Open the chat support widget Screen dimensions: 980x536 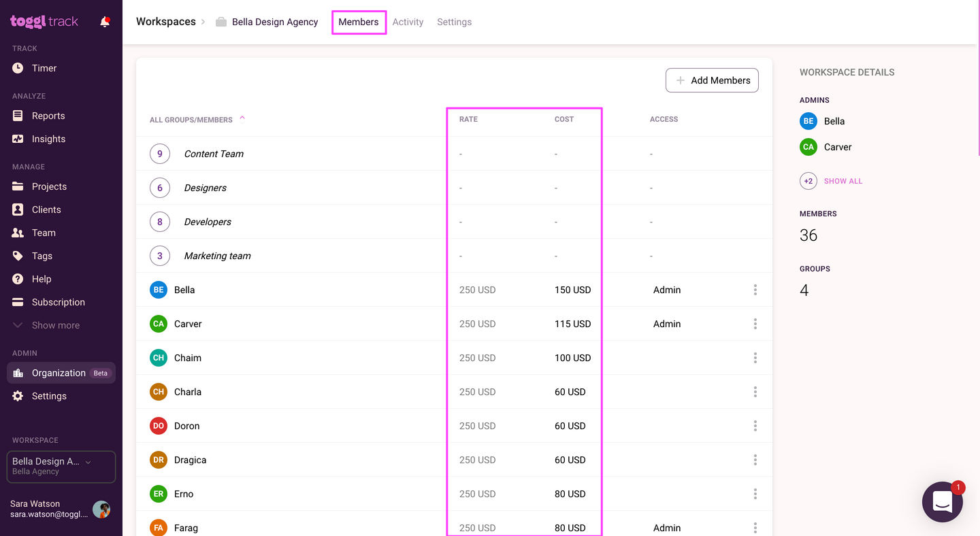click(943, 502)
